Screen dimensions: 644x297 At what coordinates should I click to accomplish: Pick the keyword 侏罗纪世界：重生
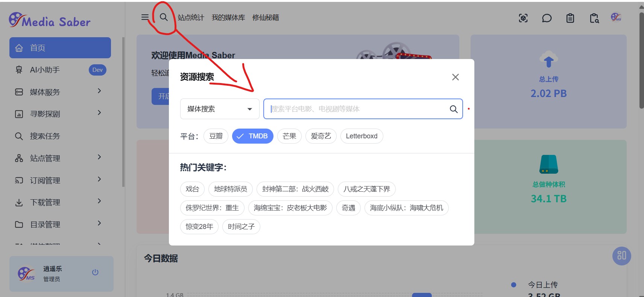(x=212, y=208)
